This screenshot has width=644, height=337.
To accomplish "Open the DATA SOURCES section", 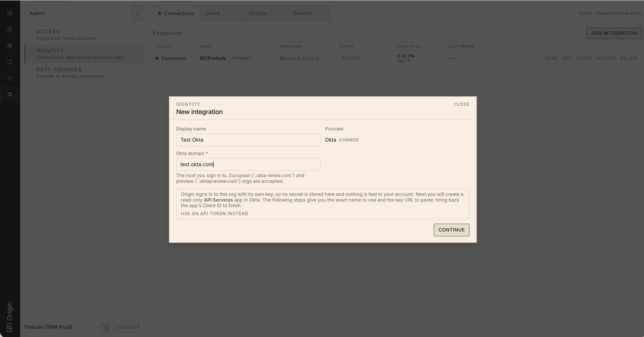I will pyautogui.click(x=84, y=73).
